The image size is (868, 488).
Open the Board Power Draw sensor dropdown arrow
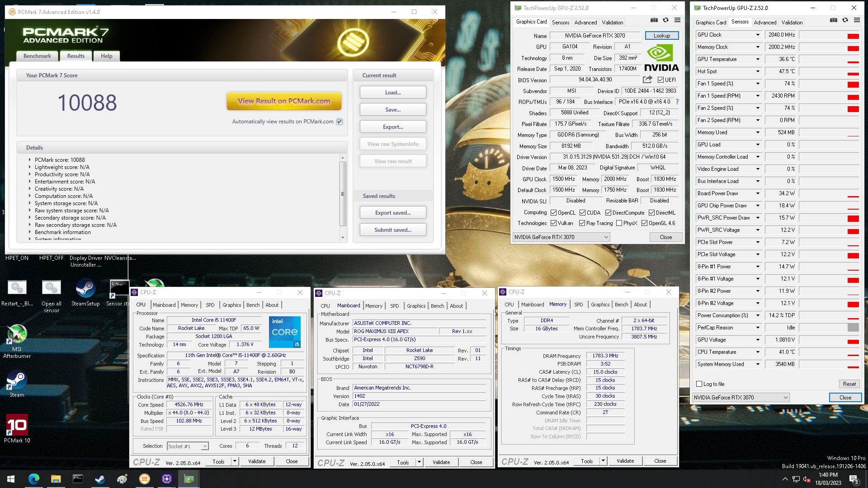[x=758, y=193]
